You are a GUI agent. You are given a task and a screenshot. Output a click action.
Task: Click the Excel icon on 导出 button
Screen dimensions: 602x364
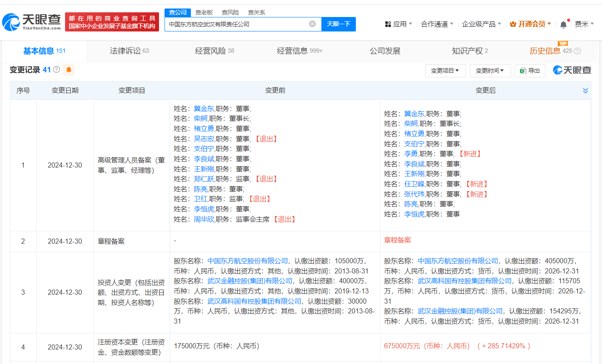tap(523, 71)
